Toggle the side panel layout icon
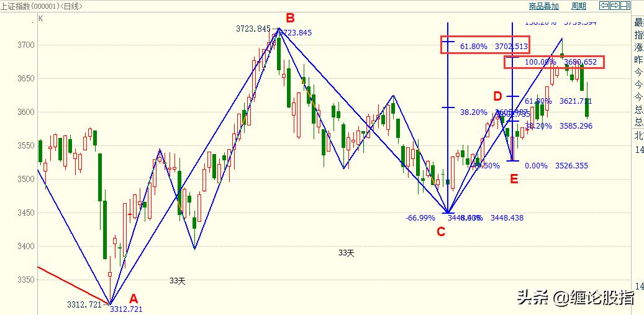This screenshot has width=644, height=315. 625,6
